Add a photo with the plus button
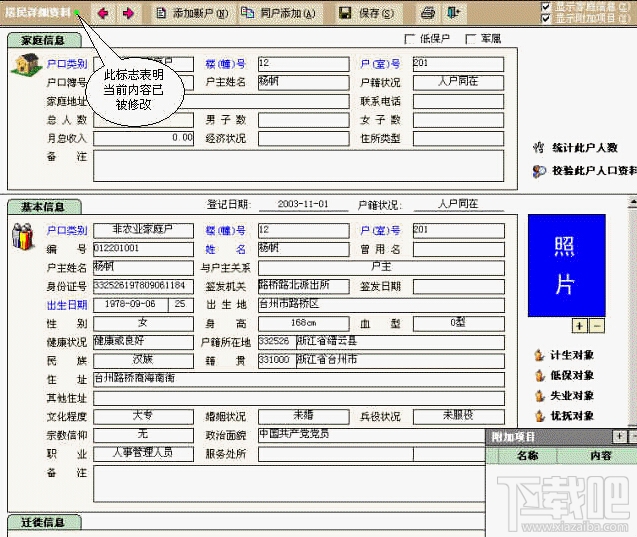The image size is (637, 537). 580,326
